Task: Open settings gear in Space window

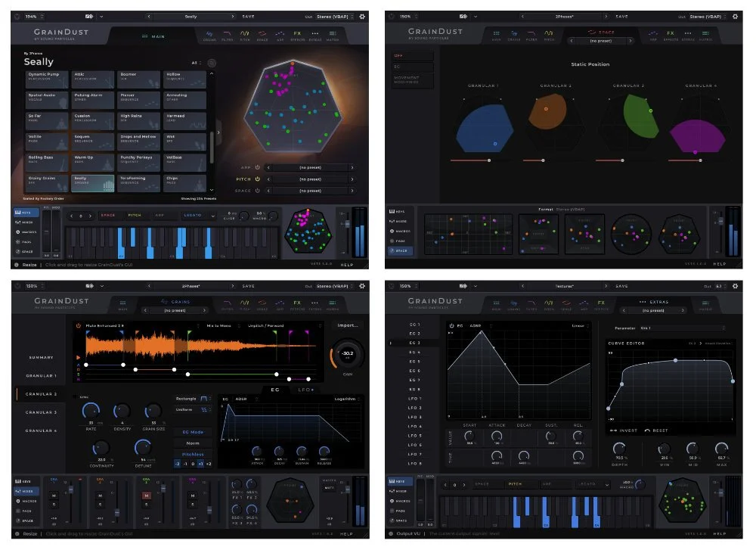Action: 736,17
